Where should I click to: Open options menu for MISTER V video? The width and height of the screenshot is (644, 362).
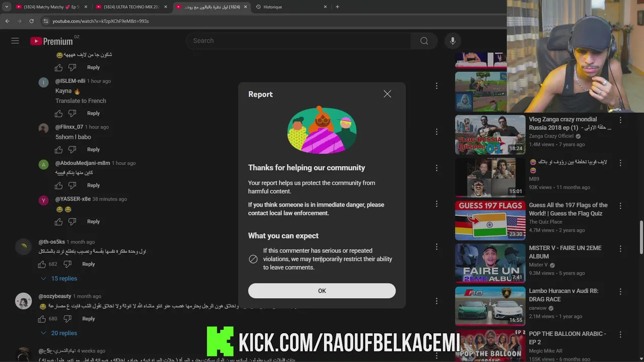coord(620,249)
